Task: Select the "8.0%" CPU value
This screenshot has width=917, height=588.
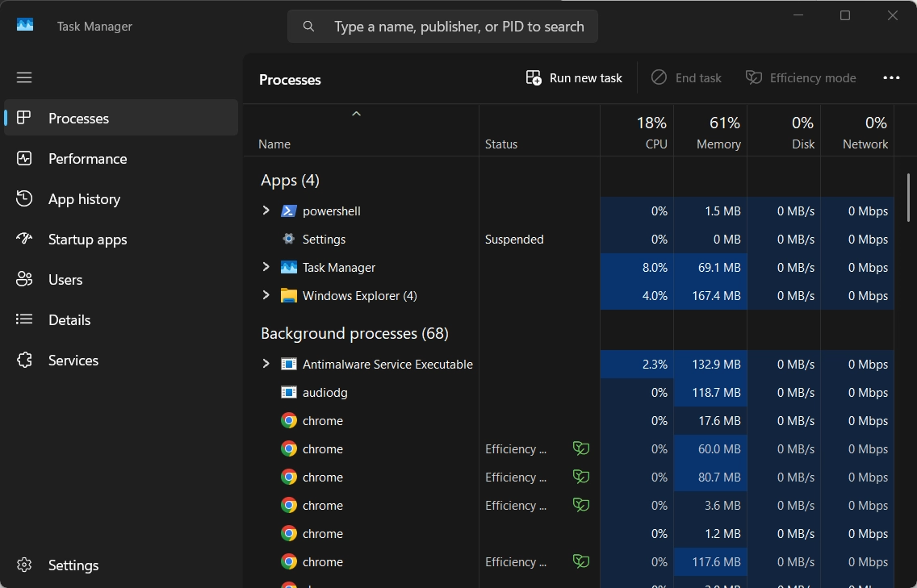Action: pyautogui.click(x=655, y=267)
